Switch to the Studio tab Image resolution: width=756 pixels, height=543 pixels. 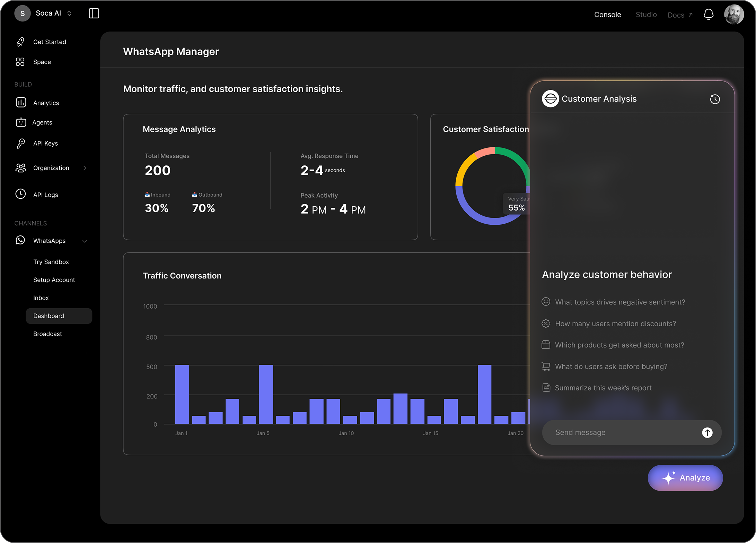point(646,15)
